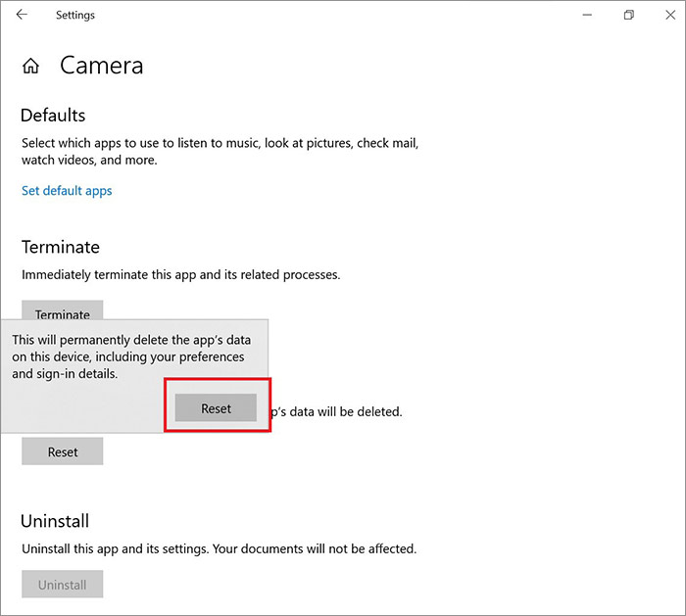Click 'Select which apps to use' description
Image resolution: width=686 pixels, height=616 pixels.
(x=220, y=151)
